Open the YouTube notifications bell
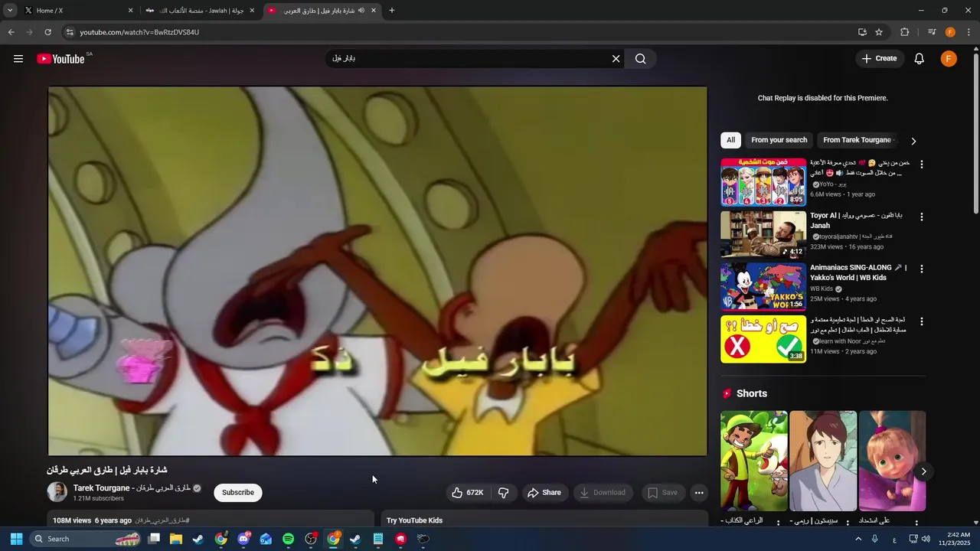 [920, 59]
